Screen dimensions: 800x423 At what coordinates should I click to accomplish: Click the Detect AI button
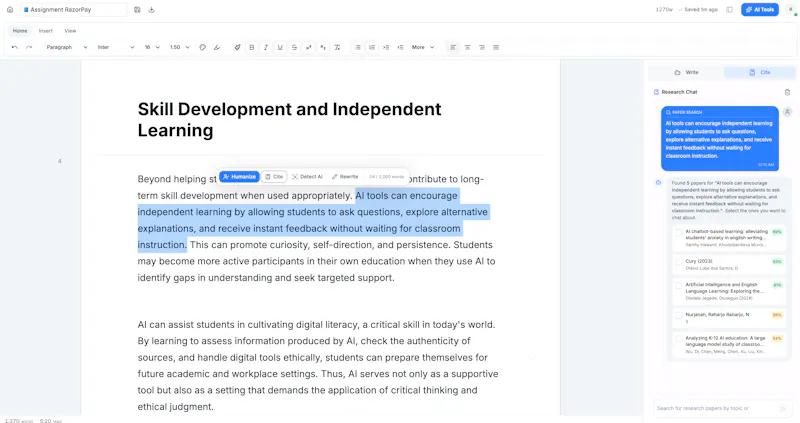tap(308, 177)
